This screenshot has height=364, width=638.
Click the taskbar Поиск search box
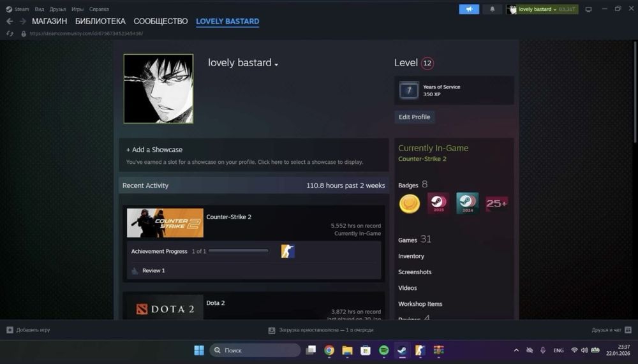[255, 350]
